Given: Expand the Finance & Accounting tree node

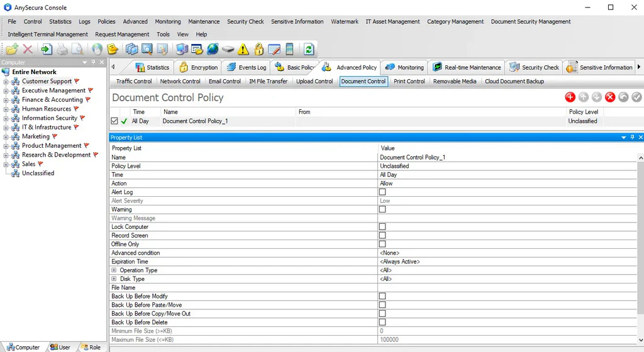Looking at the screenshot, I should [x=6, y=100].
